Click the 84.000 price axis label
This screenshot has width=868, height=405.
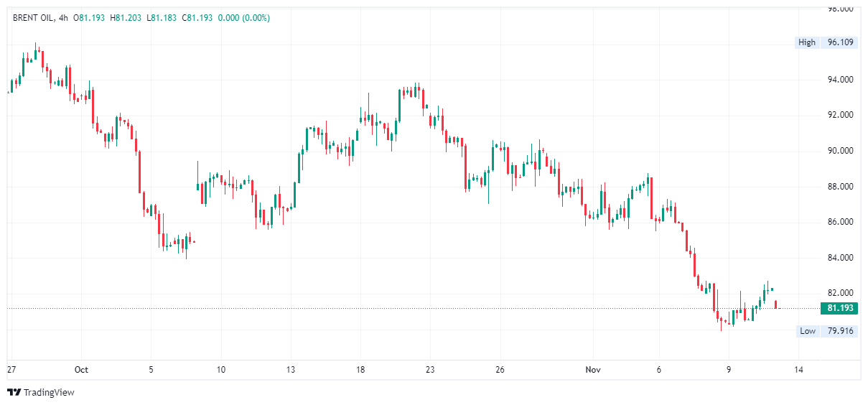(x=840, y=258)
